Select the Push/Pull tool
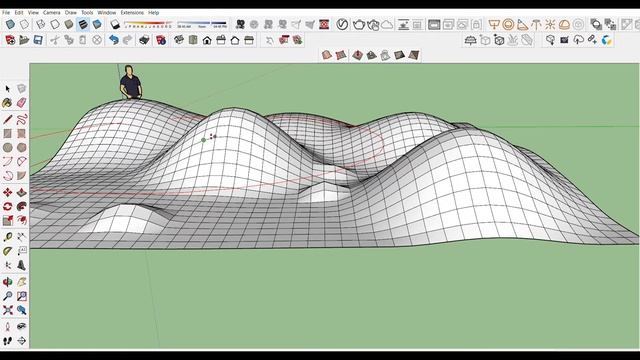 22,192
